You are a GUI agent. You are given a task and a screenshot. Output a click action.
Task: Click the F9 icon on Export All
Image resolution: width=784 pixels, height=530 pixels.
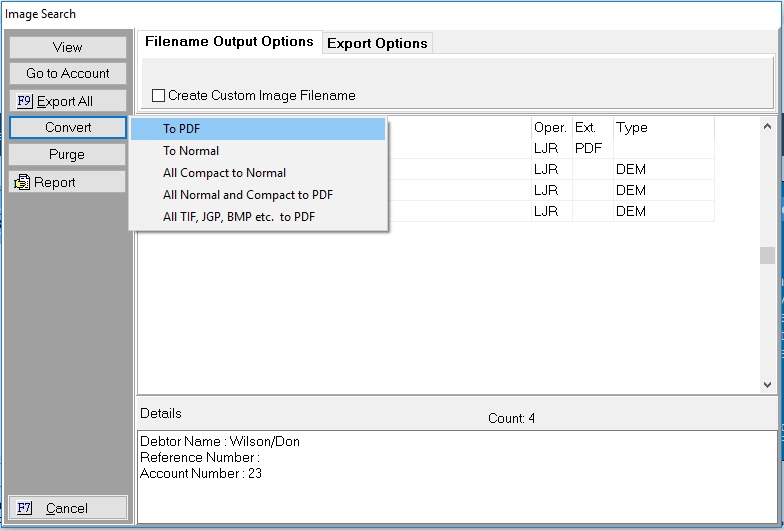tap(25, 101)
